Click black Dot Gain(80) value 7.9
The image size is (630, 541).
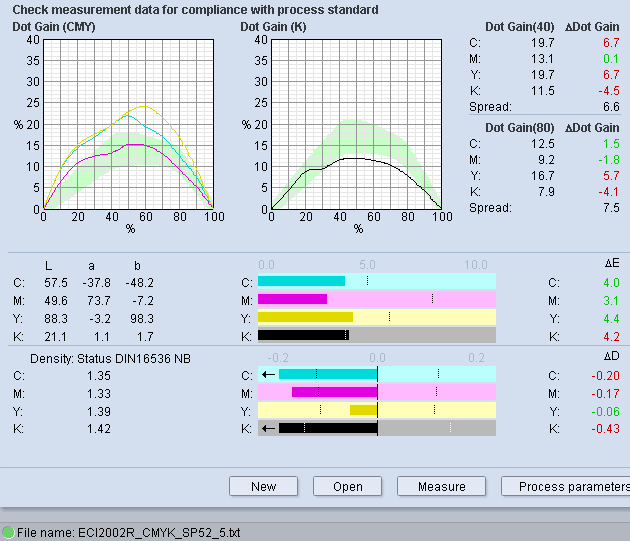[546, 192]
